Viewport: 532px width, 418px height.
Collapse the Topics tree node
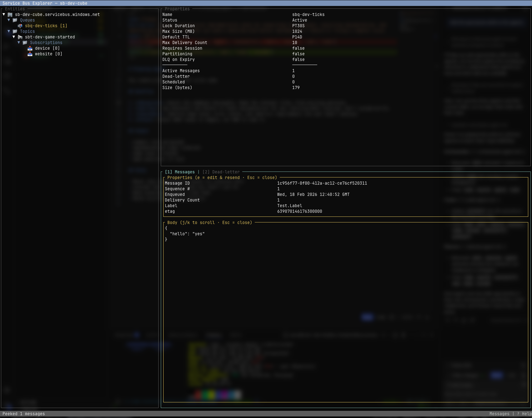[9, 32]
